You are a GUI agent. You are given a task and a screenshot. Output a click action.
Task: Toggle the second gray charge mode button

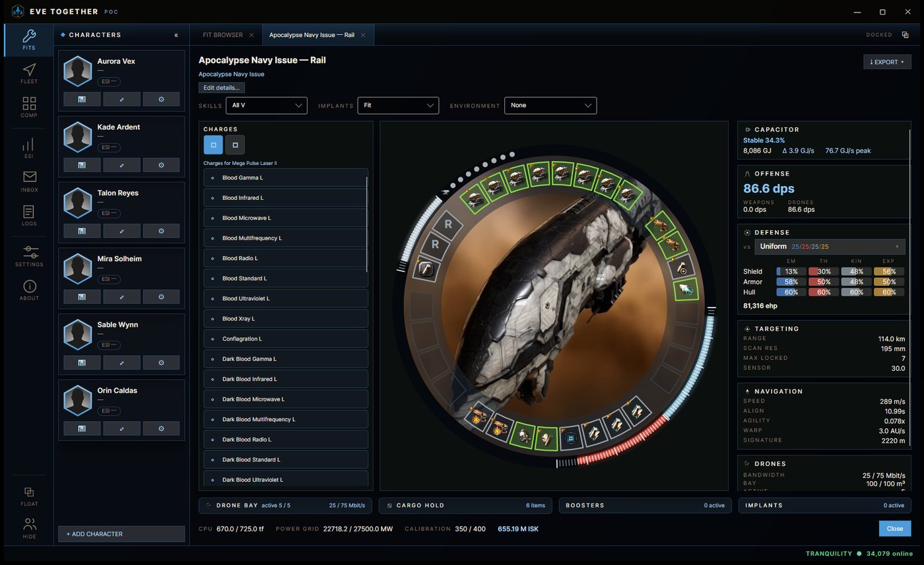235,145
